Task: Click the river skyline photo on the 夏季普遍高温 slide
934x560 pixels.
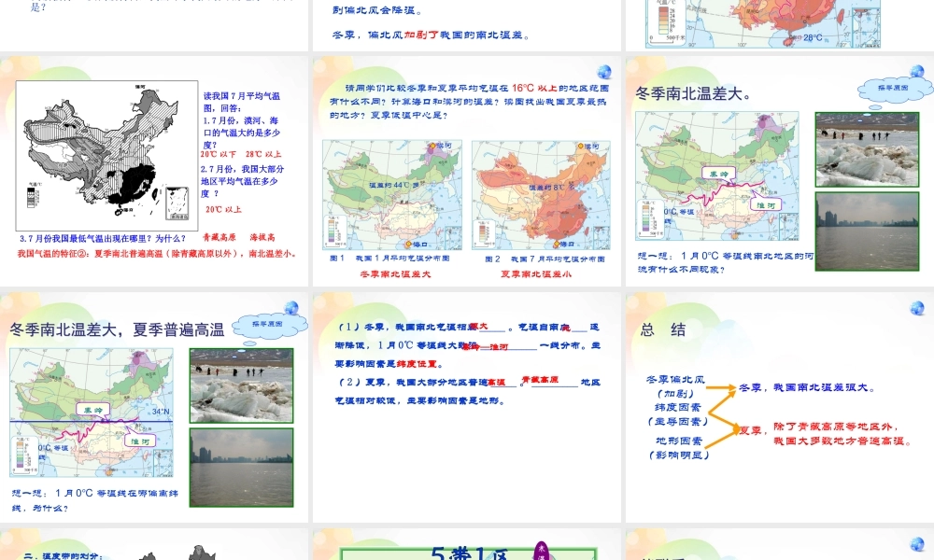Action: tap(241, 468)
